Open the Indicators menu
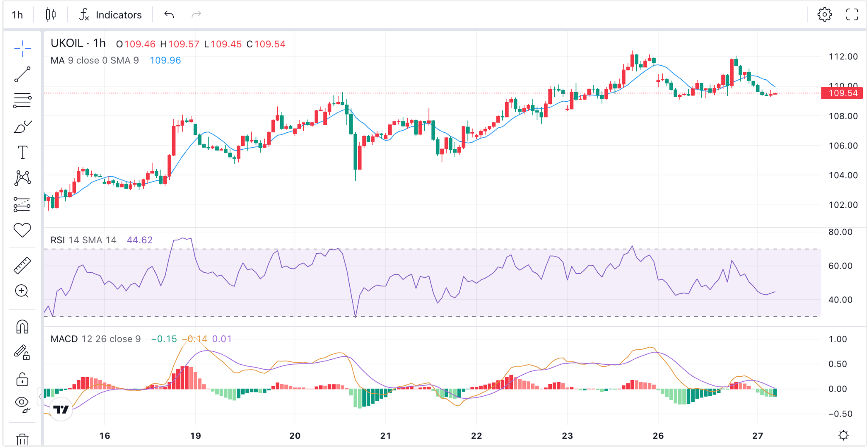 111,15
